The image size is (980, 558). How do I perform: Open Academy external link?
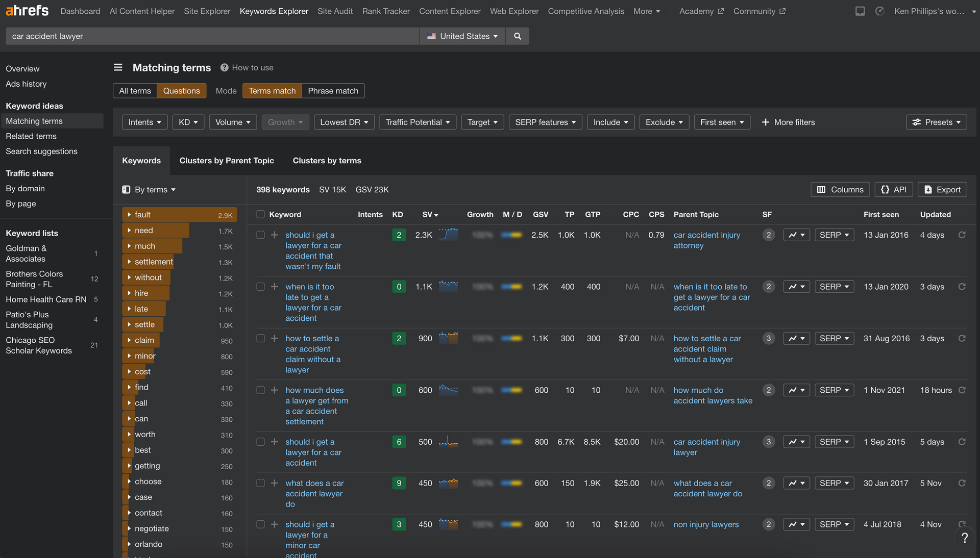[x=701, y=11]
